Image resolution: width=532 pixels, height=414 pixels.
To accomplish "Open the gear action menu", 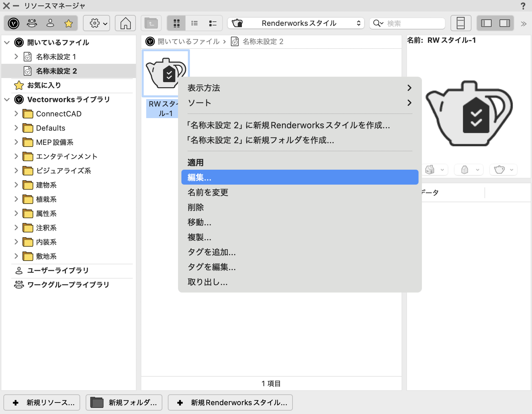I will 96,23.
